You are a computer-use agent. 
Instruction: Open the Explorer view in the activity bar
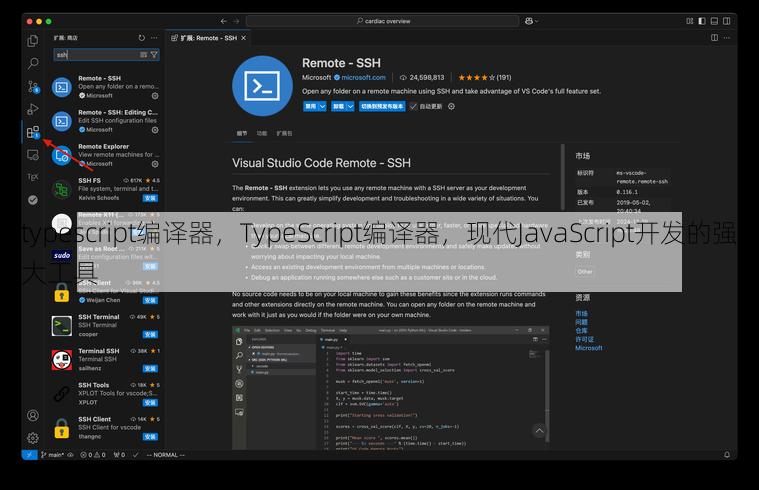click(x=32, y=41)
